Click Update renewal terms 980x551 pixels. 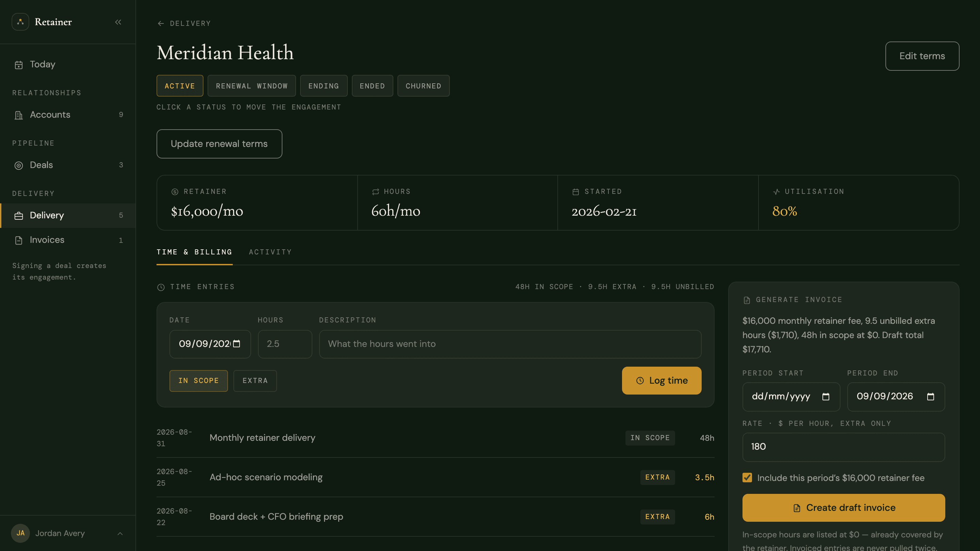(x=219, y=144)
